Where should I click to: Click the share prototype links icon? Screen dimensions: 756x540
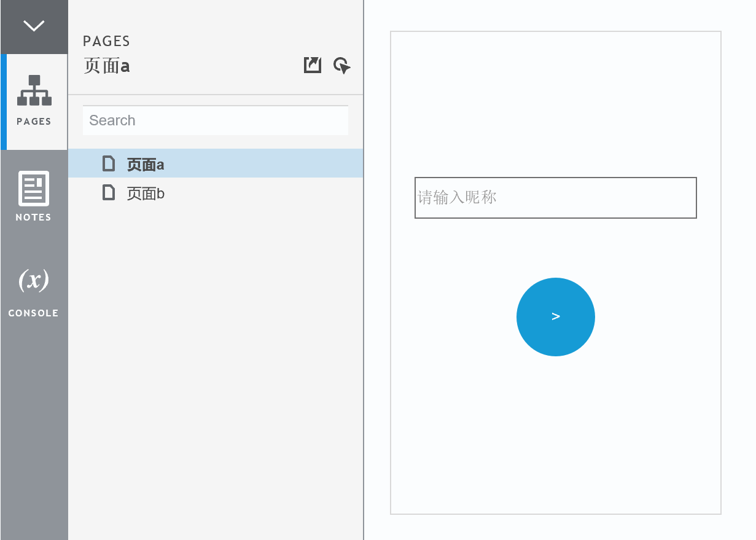pyautogui.click(x=313, y=65)
